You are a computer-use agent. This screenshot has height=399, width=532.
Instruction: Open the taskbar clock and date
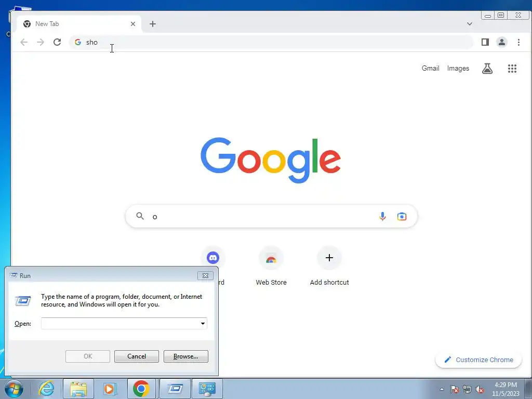click(506, 389)
